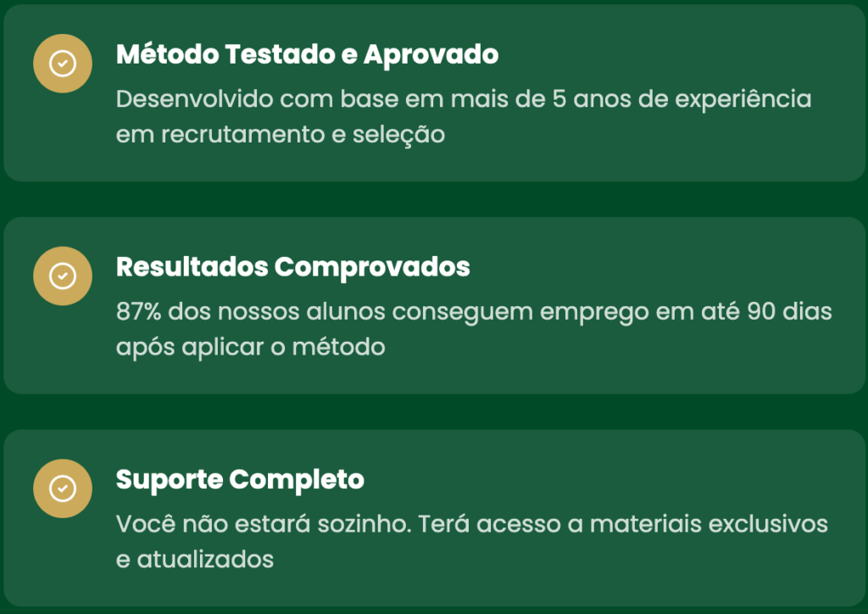
Task: Click the check icon beside Método Testado e Aprovado
Action: tap(62, 64)
